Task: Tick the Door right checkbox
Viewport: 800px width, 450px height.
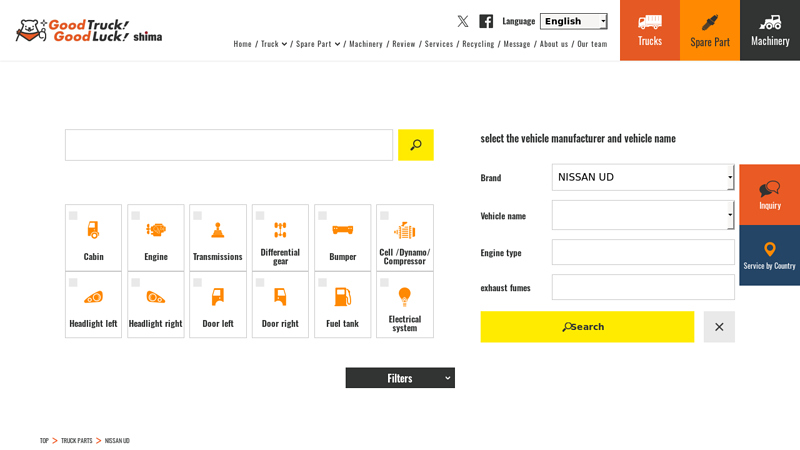Action: pyautogui.click(x=260, y=282)
